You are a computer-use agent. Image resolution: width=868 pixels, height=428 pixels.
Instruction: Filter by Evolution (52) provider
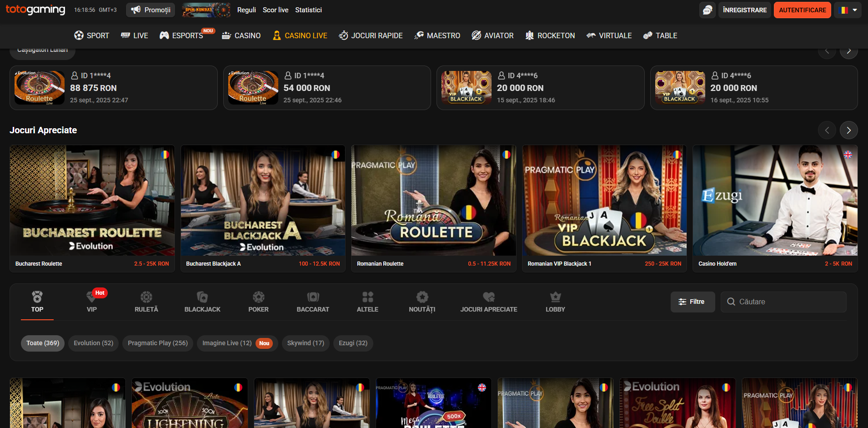click(93, 343)
